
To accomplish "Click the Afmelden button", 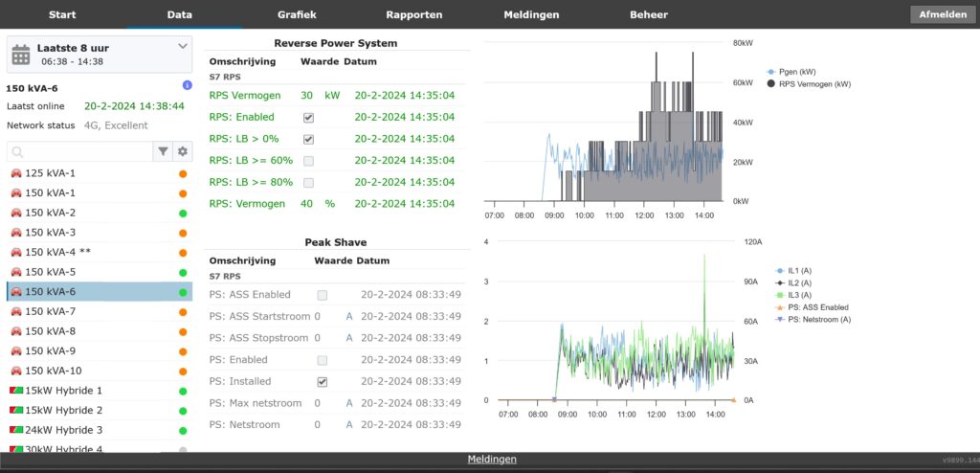I will 942,15.
